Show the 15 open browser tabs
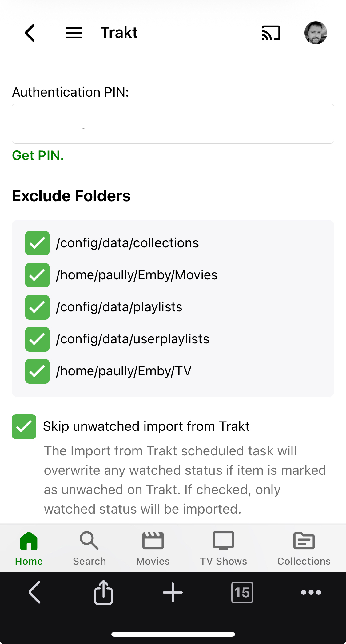The height and width of the screenshot is (644, 346). tap(242, 592)
